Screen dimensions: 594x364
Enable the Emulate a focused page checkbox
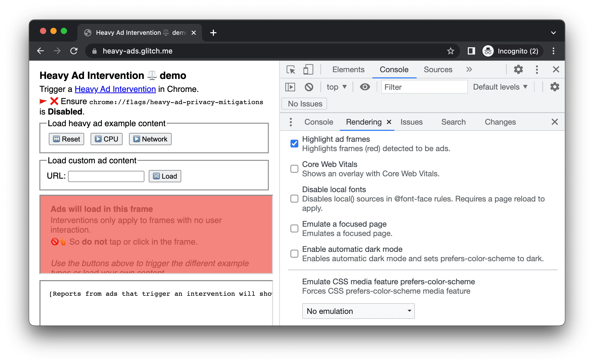point(294,228)
